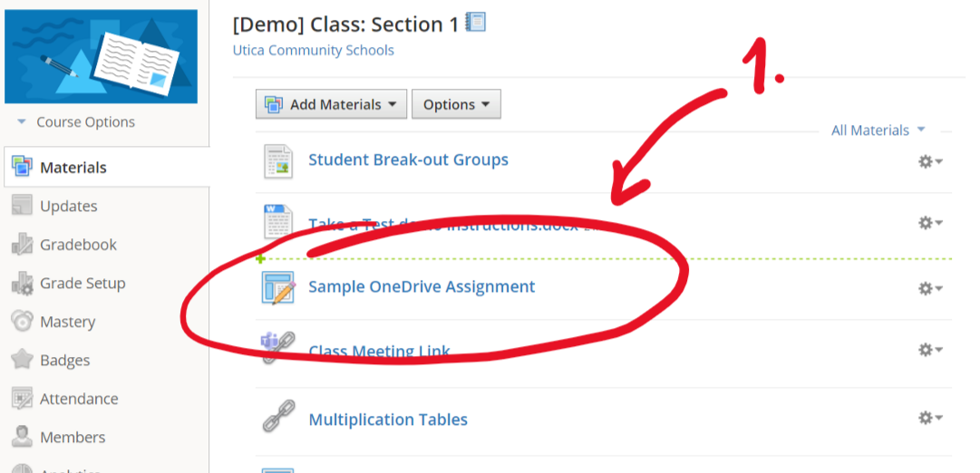The width and height of the screenshot is (980, 473).
Task: Go to the Gradebook sidebar tab
Action: click(x=78, y=245)
